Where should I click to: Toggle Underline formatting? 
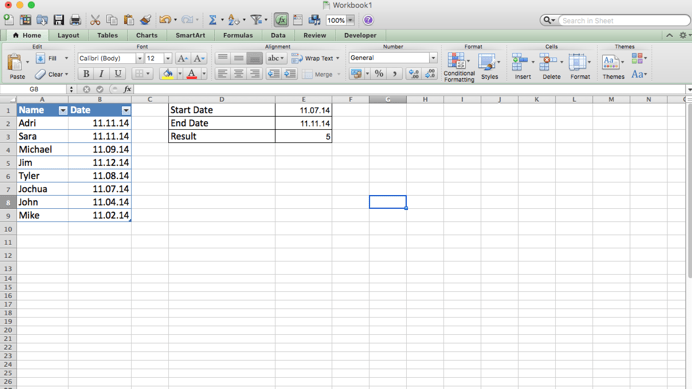(x=117, y=74)
